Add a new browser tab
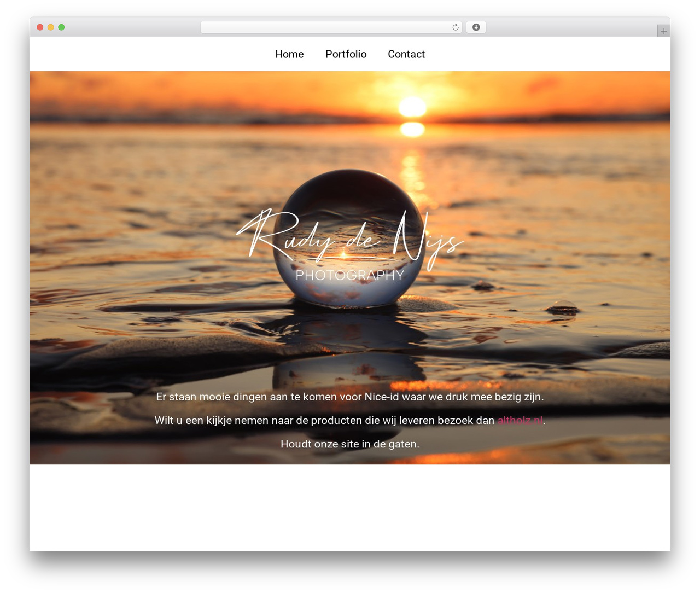The image size is (700, 593). point(664,31)
